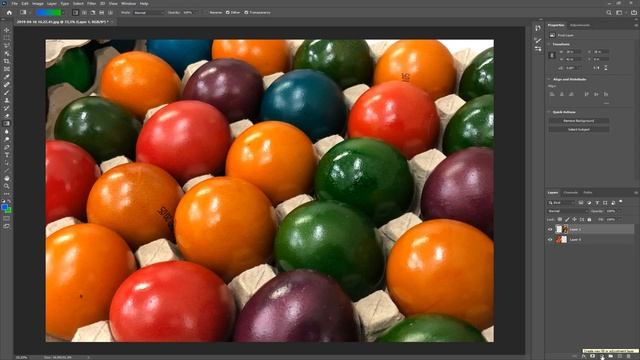Create a new group folder icon
The height and width of the screenshot is (360, 640).
click(x=611, y=356)
